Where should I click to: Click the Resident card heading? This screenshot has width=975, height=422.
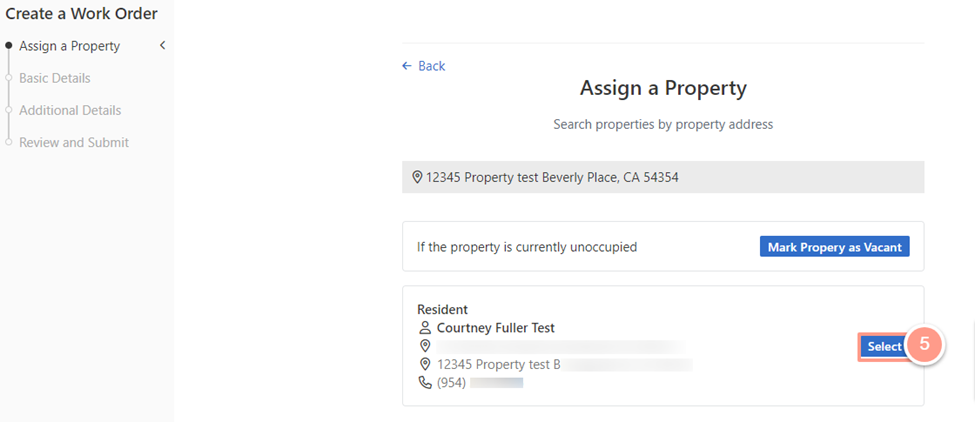[x=442, y=310]
